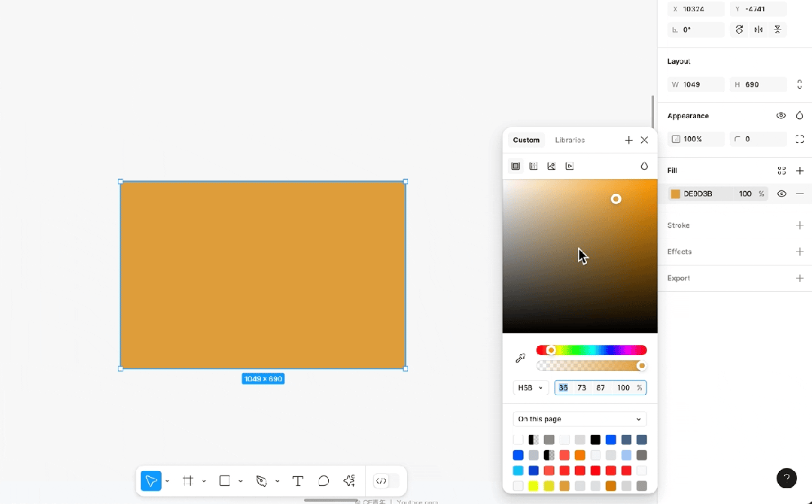The height and width of the screenshot is (504, 812).
Task: Flip the selection horizontally
Action: (x=759, y=29)
